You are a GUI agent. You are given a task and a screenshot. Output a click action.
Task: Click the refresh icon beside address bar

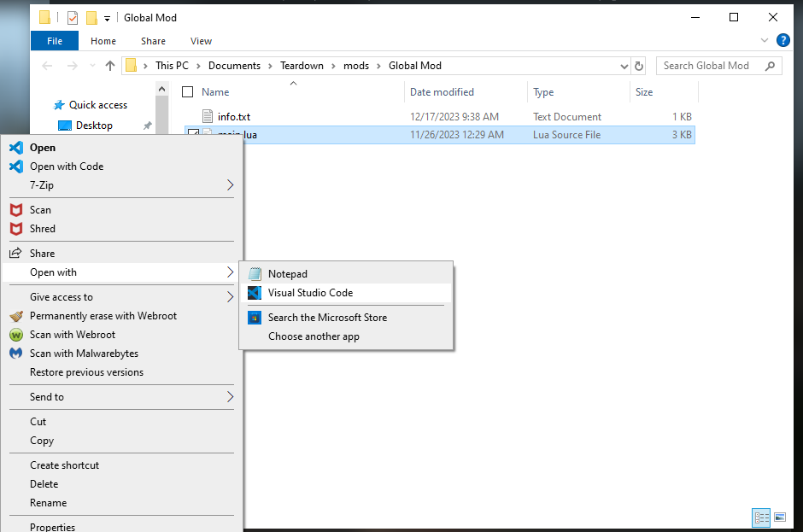pyautogui.click(x=639, y=66)
